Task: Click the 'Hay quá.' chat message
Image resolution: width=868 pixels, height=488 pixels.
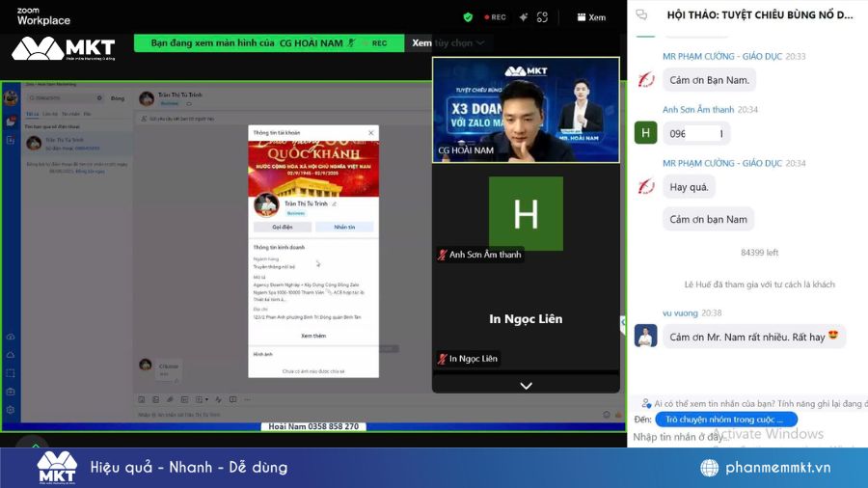Action: (x=689, y=187)
